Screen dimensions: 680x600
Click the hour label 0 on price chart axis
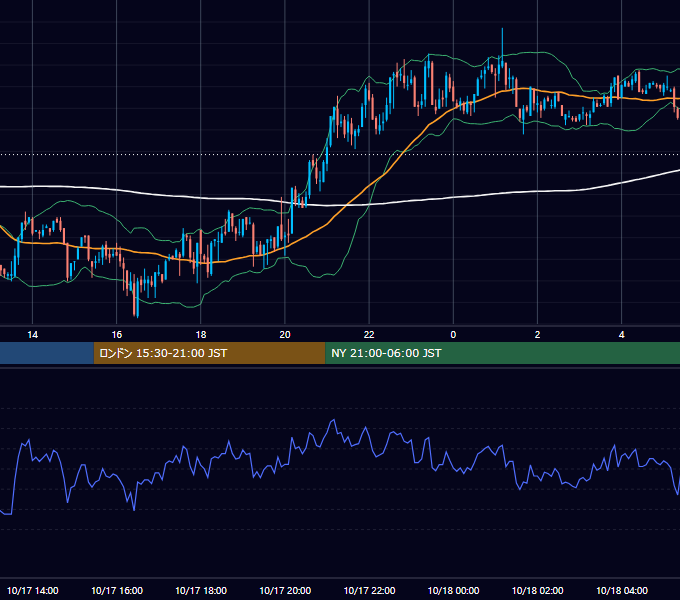453,335
